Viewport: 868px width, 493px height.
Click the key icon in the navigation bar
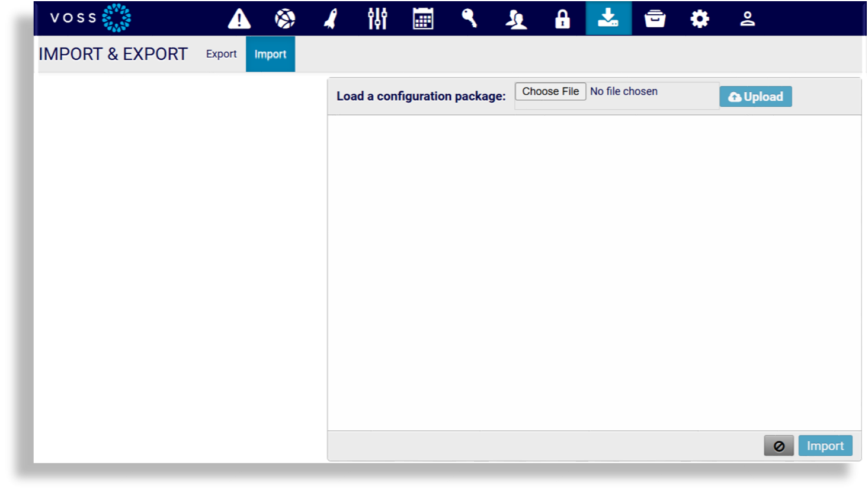(469, 19)
